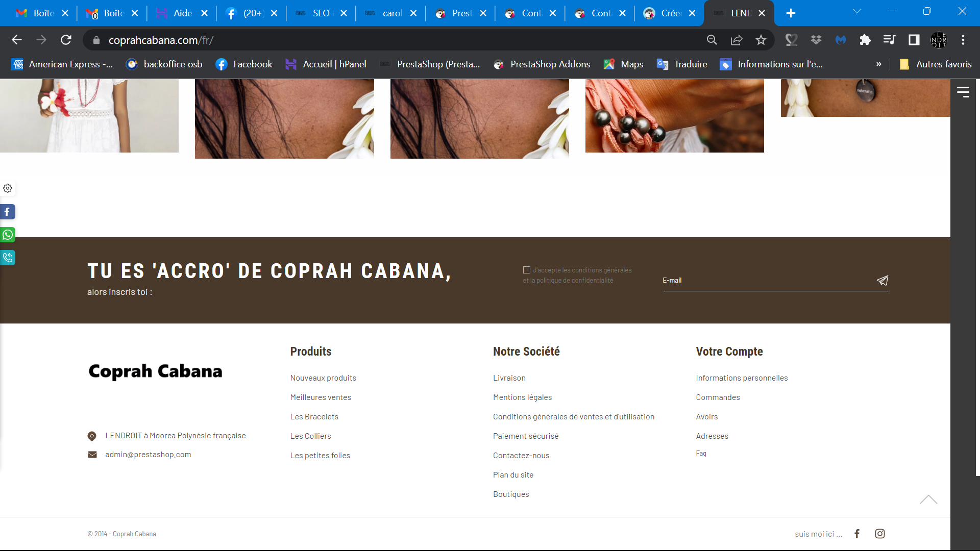Expand the hidden bookmarks chevron
Viewport: 980px width, 551px height.
tap(879, 64)
